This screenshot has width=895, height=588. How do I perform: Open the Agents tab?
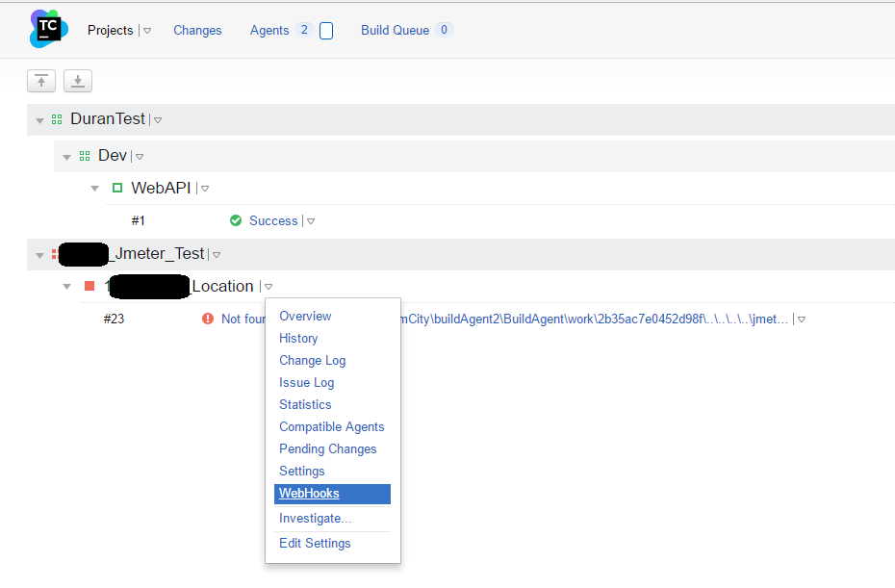click(x=269, y=30)
